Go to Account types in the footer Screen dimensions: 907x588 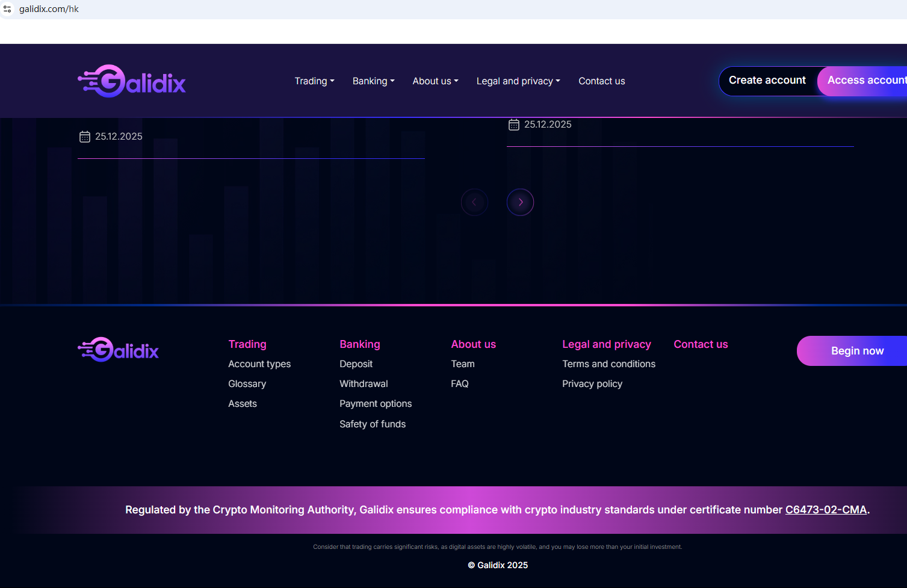[x=259, y=364]
